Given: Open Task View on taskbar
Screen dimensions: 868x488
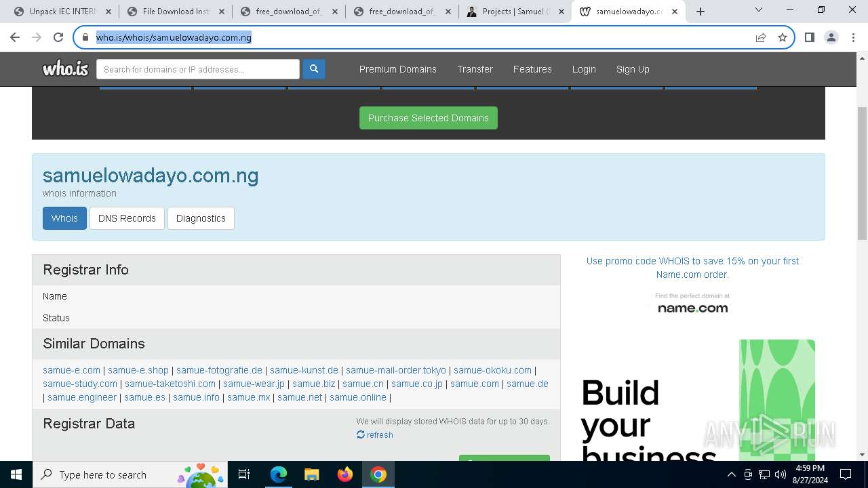Looking at the screenshot, I should coord(245,474).
